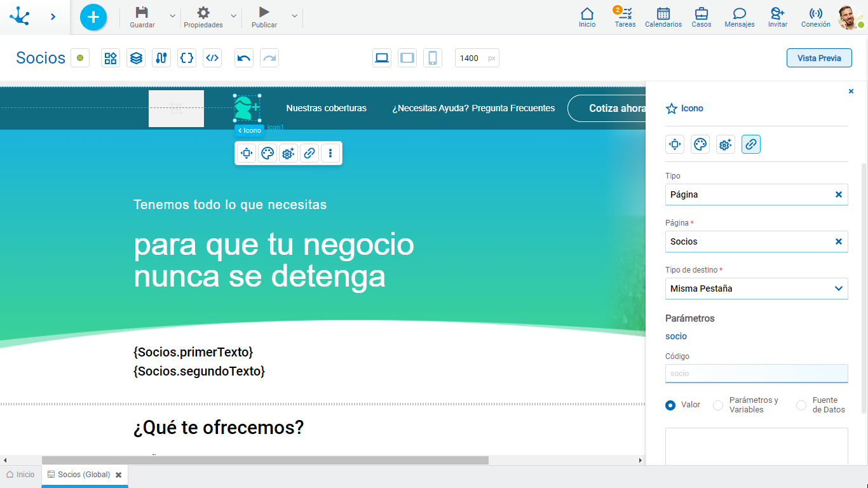Click the image placeholder in header
The width and height of the screenshot is (868, 488).
pyautogui.click(x=176, y=109)
